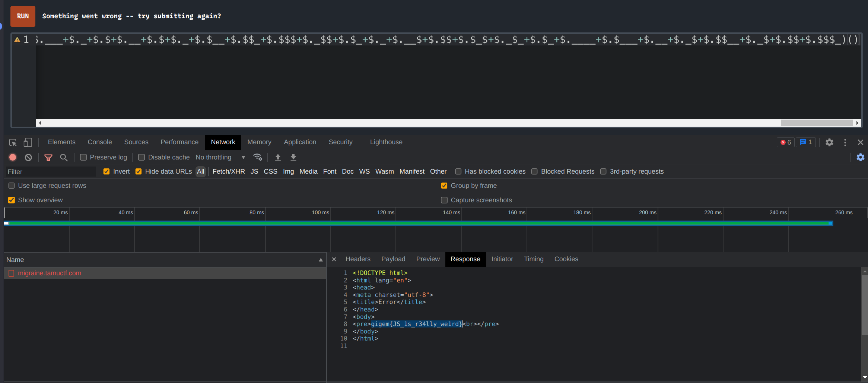Click the warning icon on editor line 1
The height and width of the screenshot is (383, 868).
coord(17,39)
